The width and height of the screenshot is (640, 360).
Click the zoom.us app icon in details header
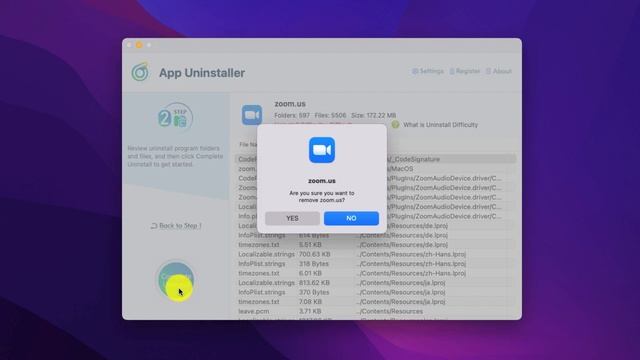coord(252,115)
